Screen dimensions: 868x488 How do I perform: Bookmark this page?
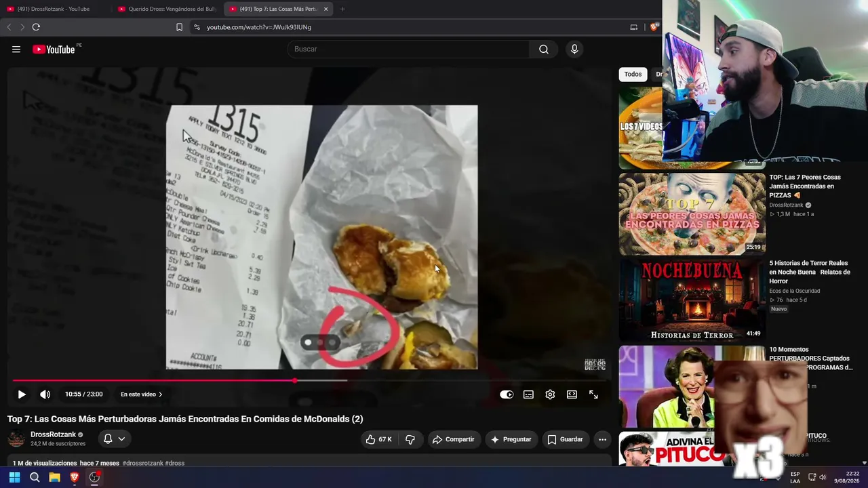(x=179, y=27)
